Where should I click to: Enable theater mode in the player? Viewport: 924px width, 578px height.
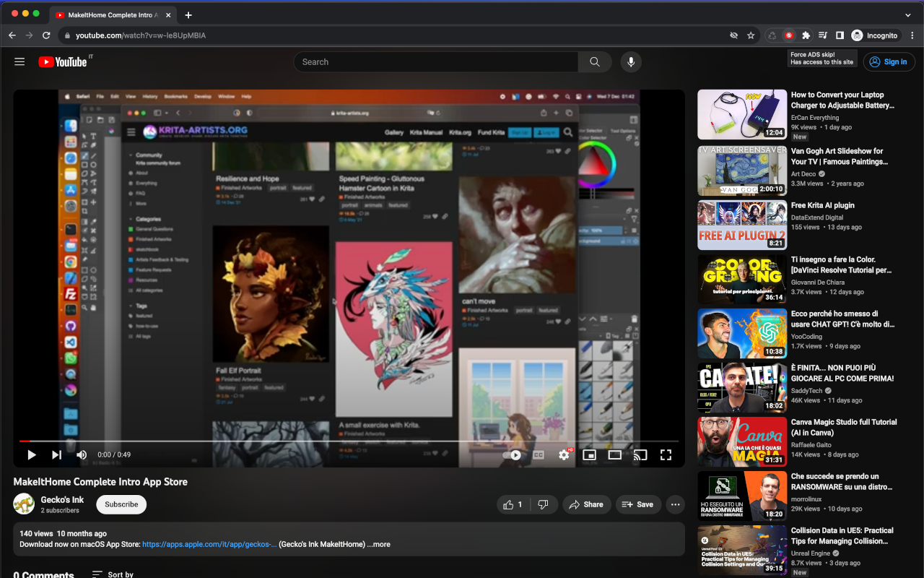click(615, 455)
